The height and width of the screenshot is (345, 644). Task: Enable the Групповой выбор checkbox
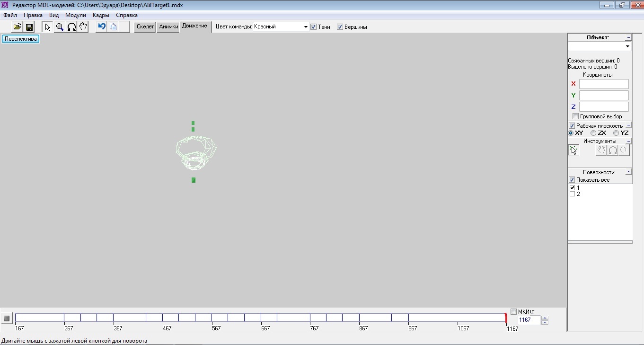tap(575, 116)
